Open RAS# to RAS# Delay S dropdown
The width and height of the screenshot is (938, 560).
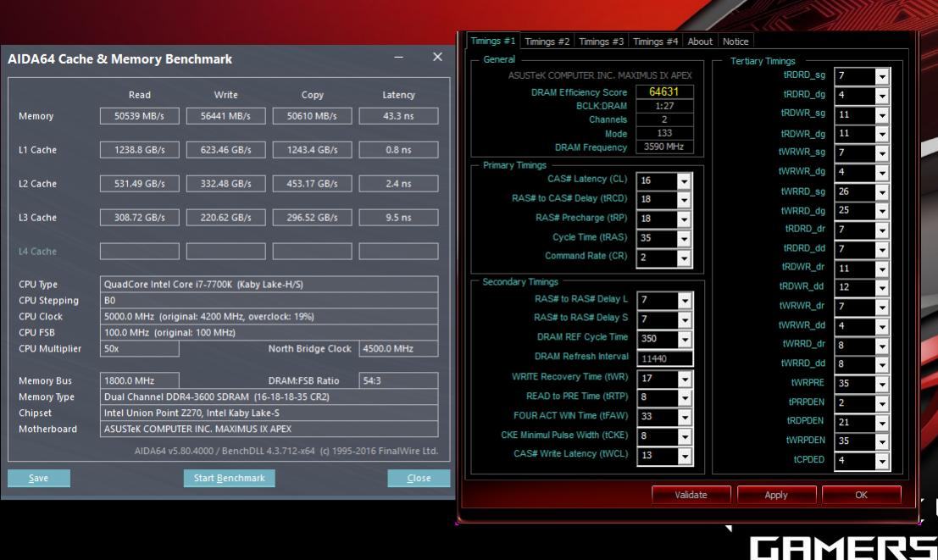click(x=685, y=319)
